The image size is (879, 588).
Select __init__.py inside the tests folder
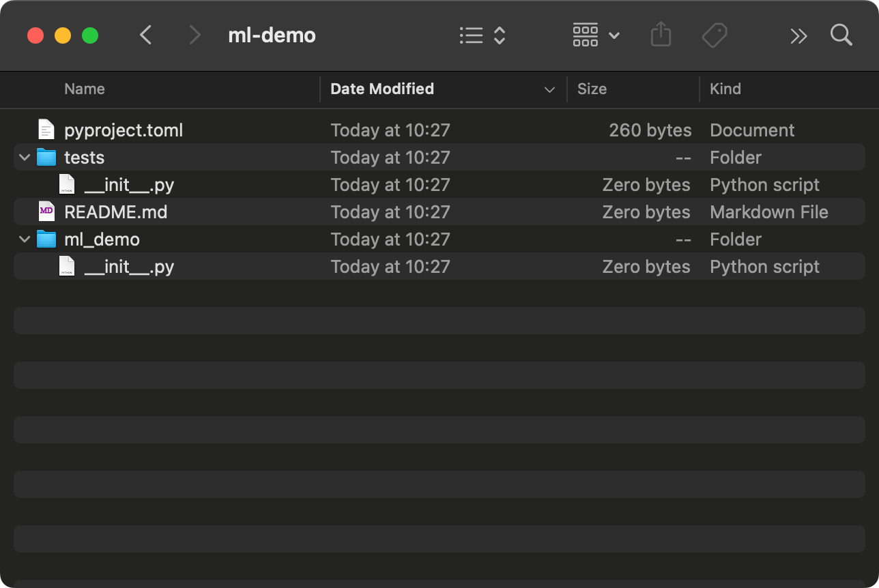pos(129,185)
